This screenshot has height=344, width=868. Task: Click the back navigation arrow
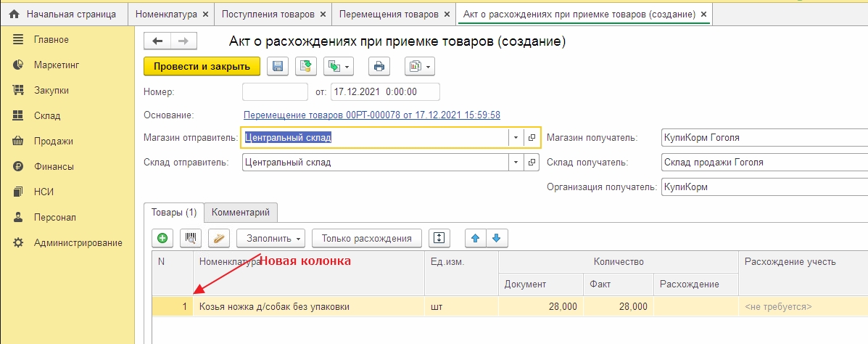(x=157, y=42)
